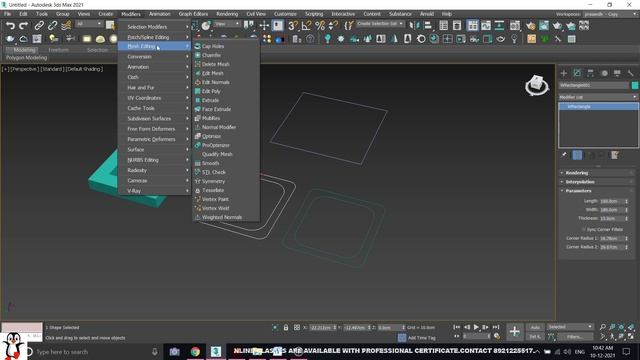Activate the Select and Move tool
Viewport: 640px width, 360px height.
tap(264, 26)
